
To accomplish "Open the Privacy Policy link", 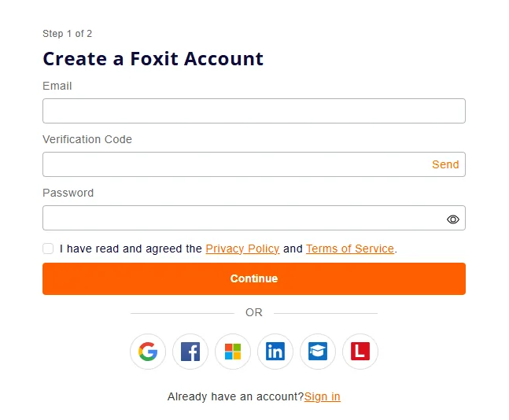I will tap(242, 249).
